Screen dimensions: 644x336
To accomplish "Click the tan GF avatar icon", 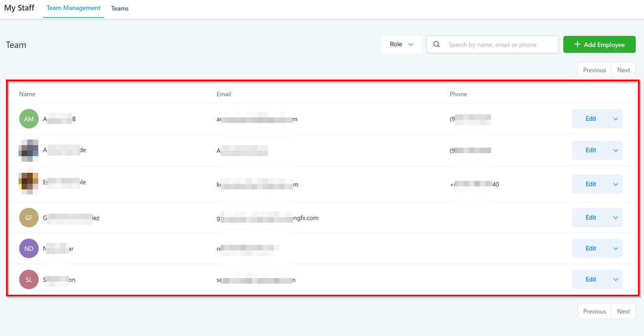I will 29,218.
